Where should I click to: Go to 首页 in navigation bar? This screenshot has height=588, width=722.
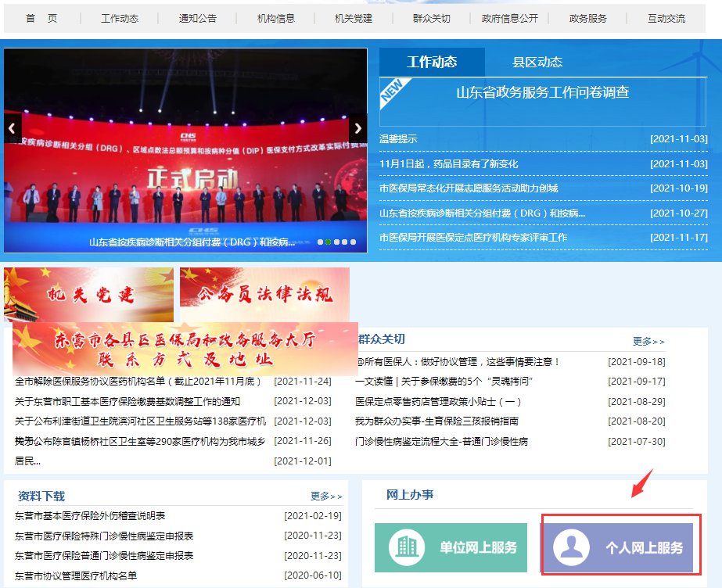[41, 18]
